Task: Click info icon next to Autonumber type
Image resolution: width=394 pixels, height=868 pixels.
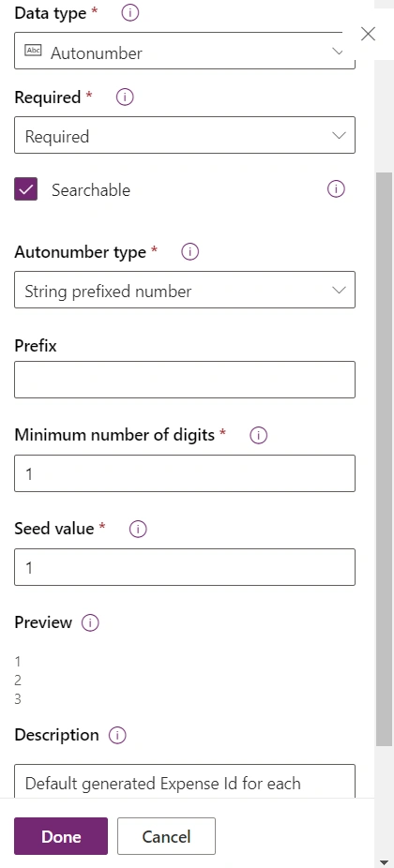Action: (190, 252)
